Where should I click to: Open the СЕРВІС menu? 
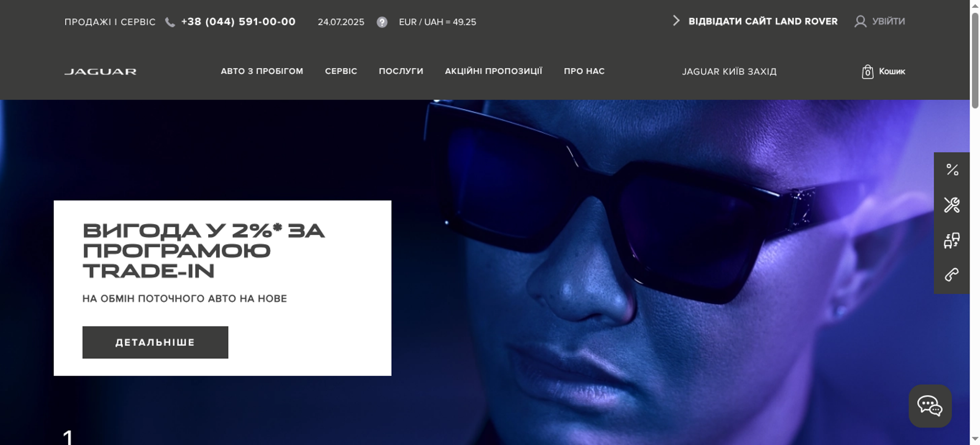point(341,71)
